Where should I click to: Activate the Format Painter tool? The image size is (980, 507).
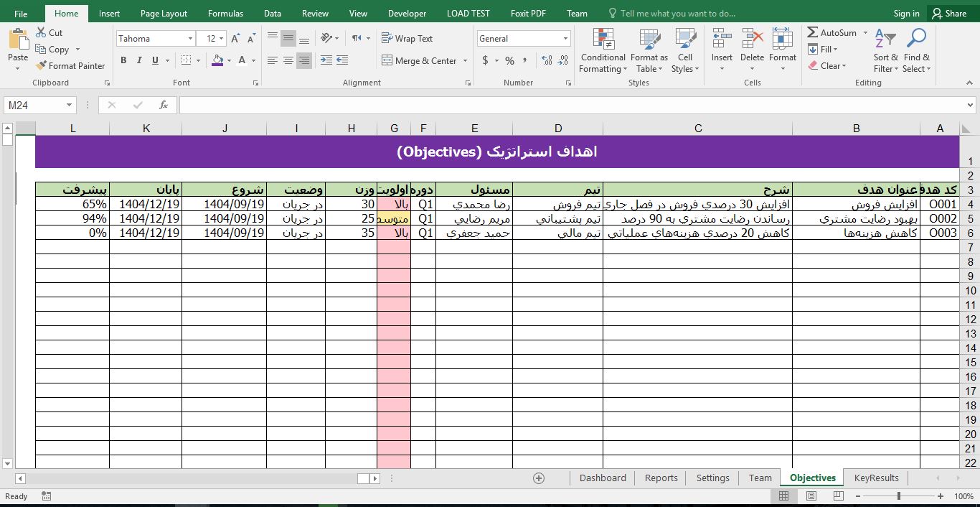click(x=70, y=65)
